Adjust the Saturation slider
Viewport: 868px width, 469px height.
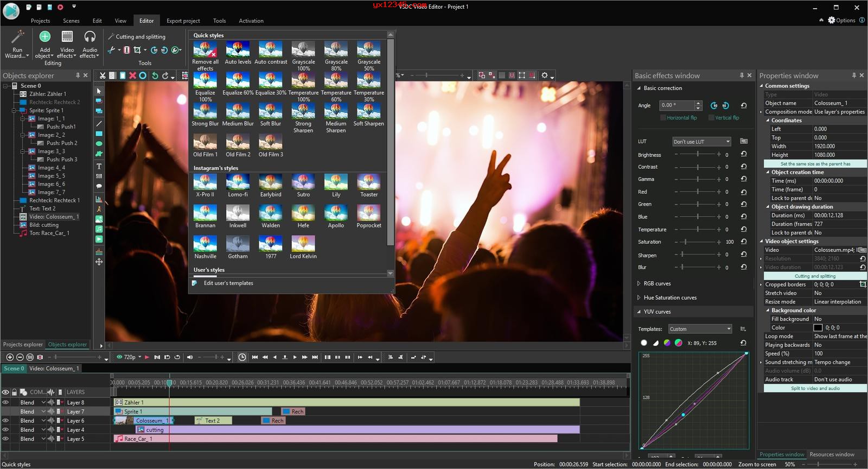click(x=685, y=242)
